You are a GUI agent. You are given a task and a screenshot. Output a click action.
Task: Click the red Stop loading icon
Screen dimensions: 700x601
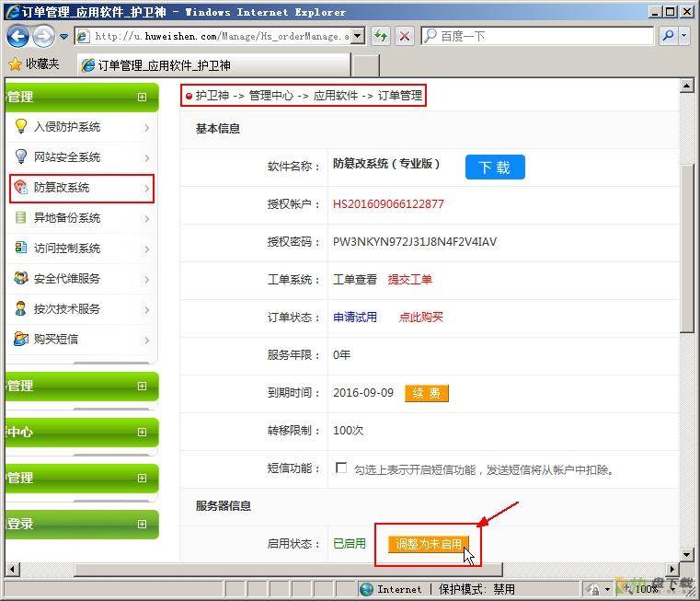click(405, 36)
